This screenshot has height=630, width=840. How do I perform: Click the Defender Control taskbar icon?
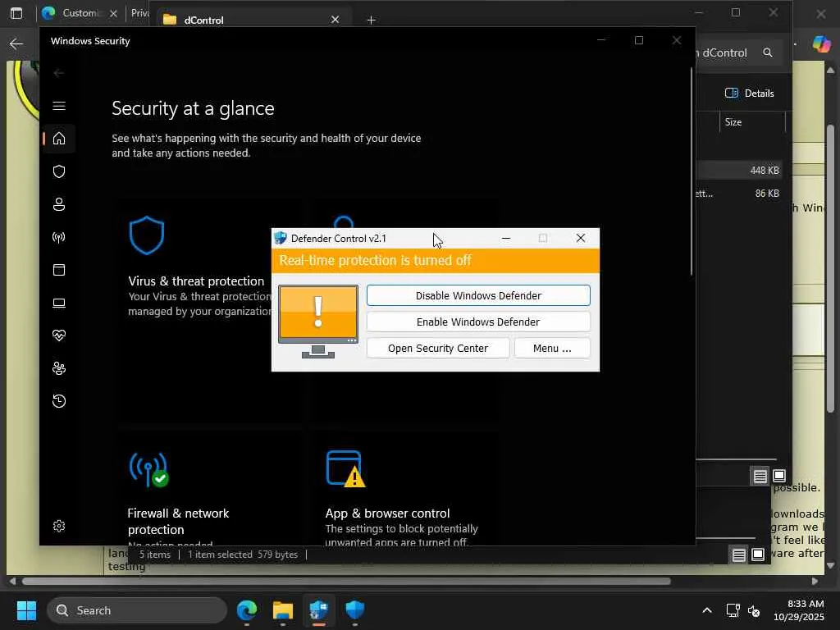(319, 610)
